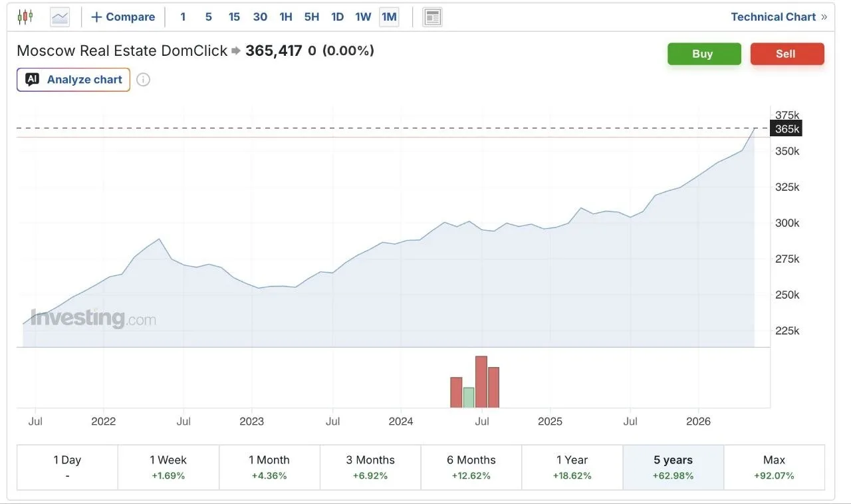This screenshot has height=504, width=851.
Task: Click the 365k current price tag
Action: coord(786,128)
